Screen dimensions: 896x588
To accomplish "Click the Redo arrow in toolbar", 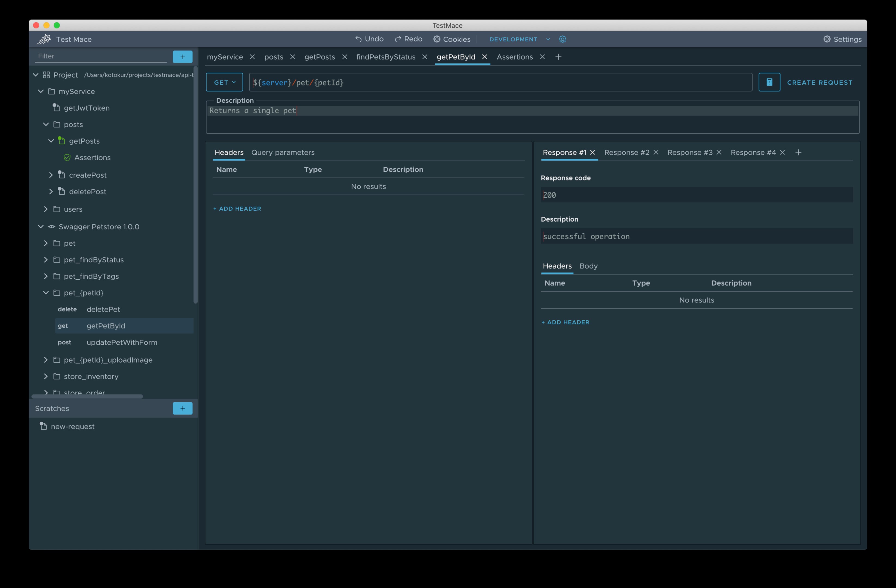I will pyautogui.click(x=398, y=39).
